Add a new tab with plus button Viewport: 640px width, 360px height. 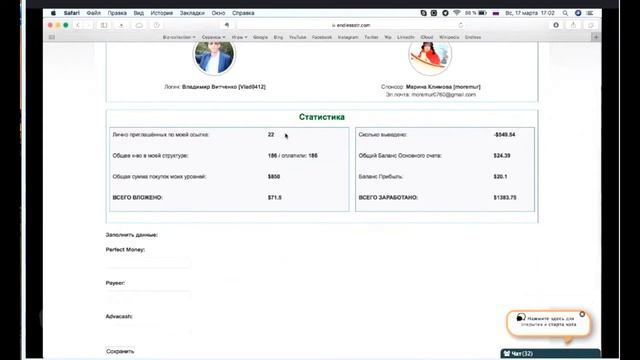596,37
